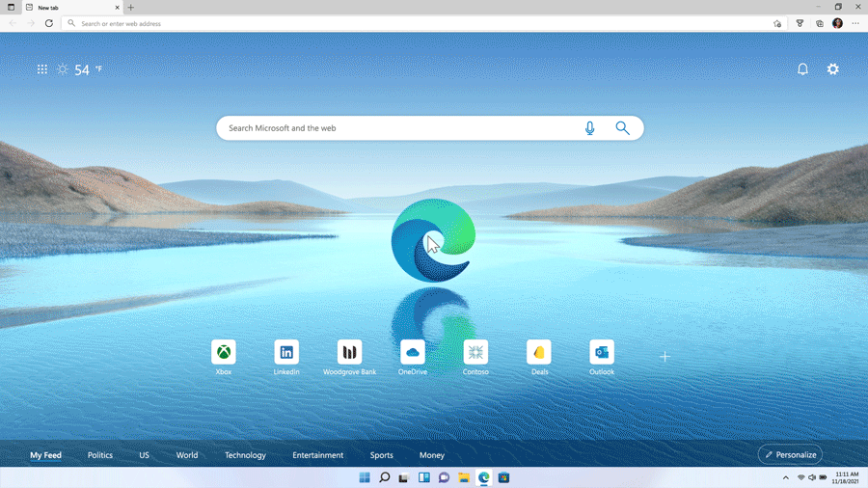The image size is (868, 488).
Task: Open the Edge Settings and more menu
Action: coord(855,23)
